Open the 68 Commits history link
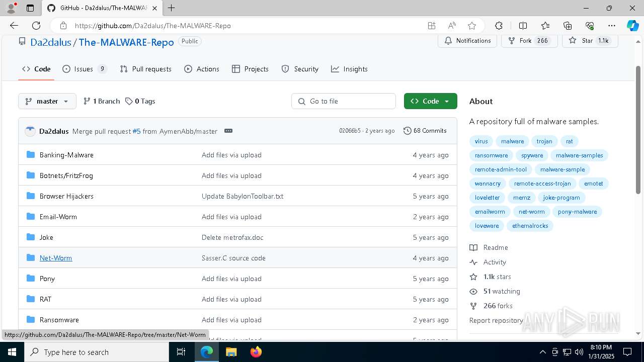This screenshot has width=644, height=362. click(x=425, y=131)
